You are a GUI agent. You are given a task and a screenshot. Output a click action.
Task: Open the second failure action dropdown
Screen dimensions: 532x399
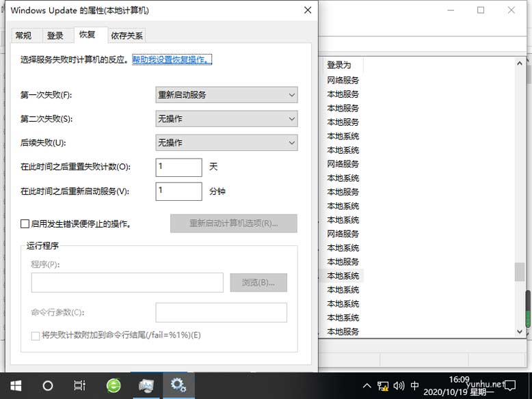[x=226, y=119]
